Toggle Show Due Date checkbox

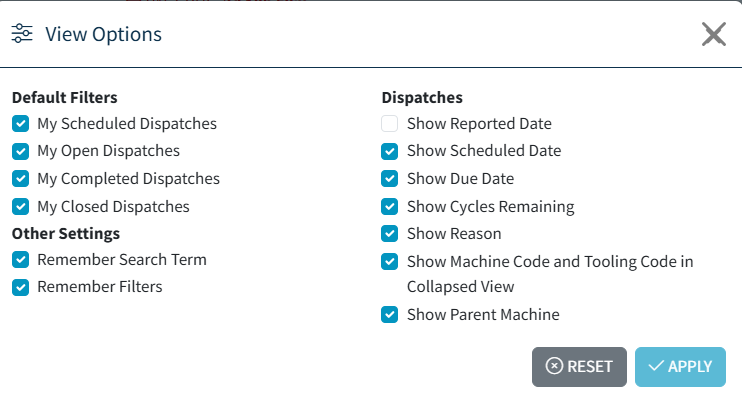pyautogui.click(x=389, y=178)
